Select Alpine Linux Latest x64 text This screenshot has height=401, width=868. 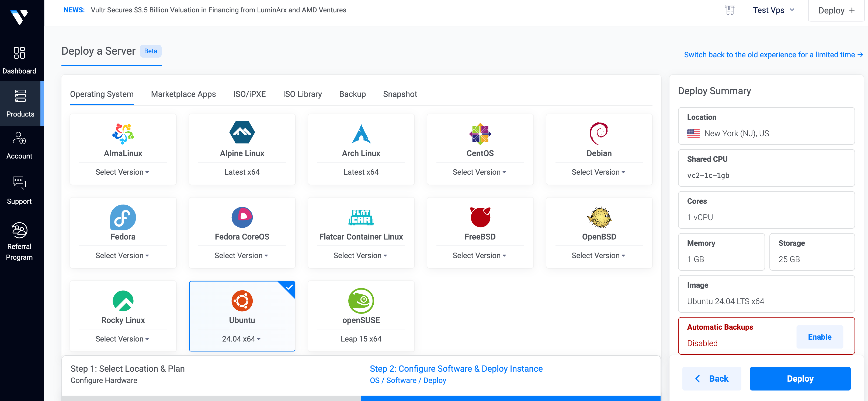(242, 172)
